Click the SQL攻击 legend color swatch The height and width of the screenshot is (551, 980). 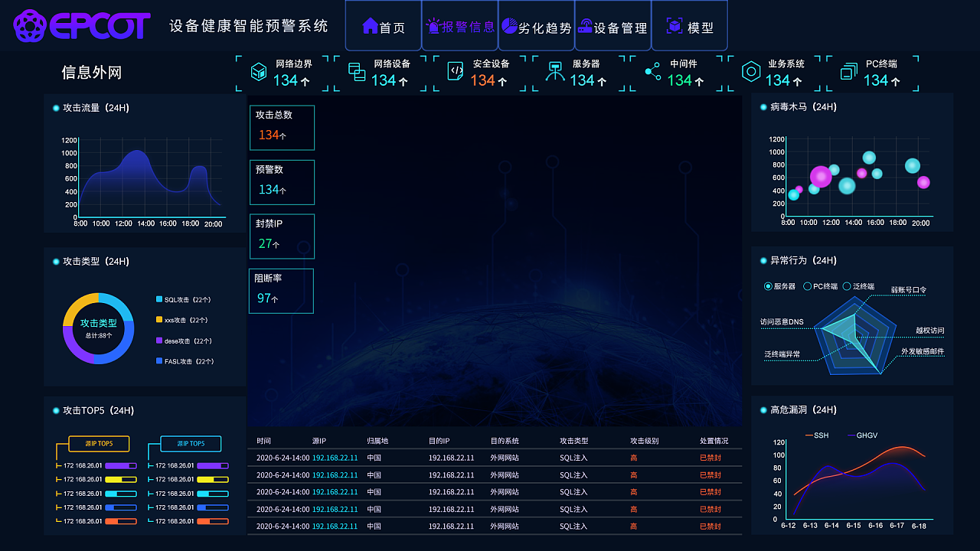click(158, 299)
